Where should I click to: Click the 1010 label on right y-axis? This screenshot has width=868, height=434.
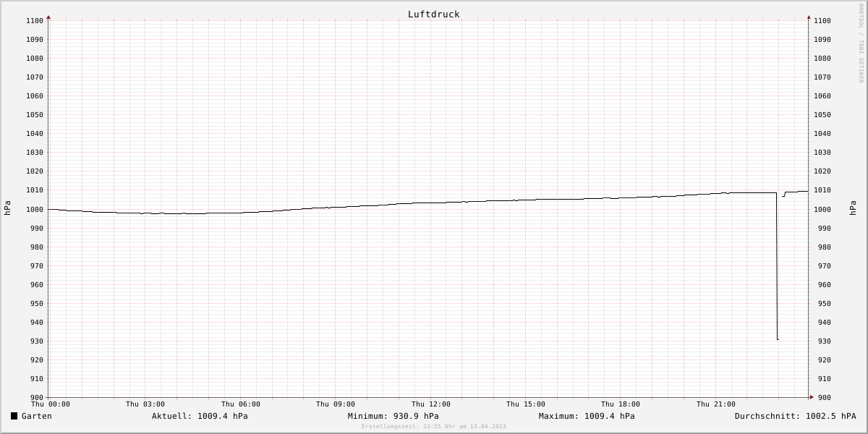pyautogui.click(x=822, y=190)
